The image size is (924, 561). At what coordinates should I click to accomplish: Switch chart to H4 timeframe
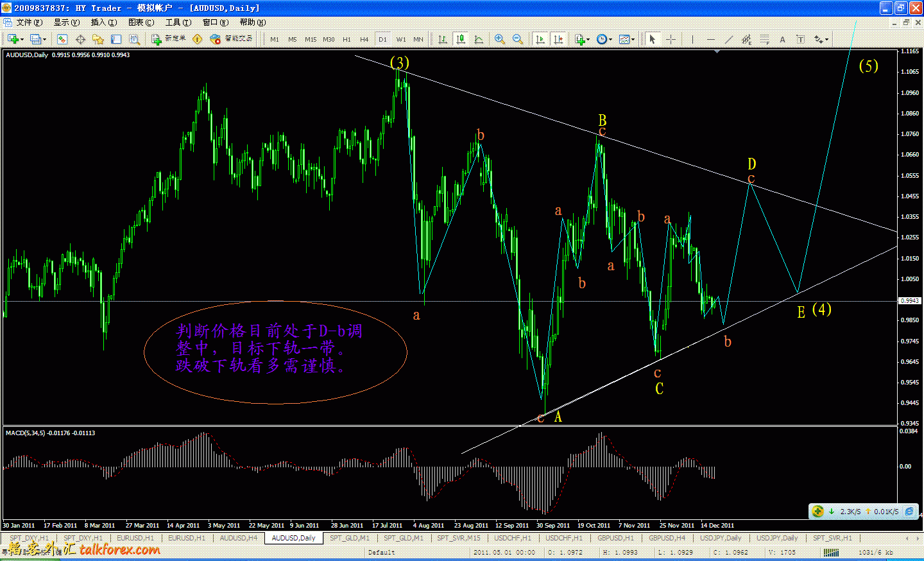(x=364, y=39)
